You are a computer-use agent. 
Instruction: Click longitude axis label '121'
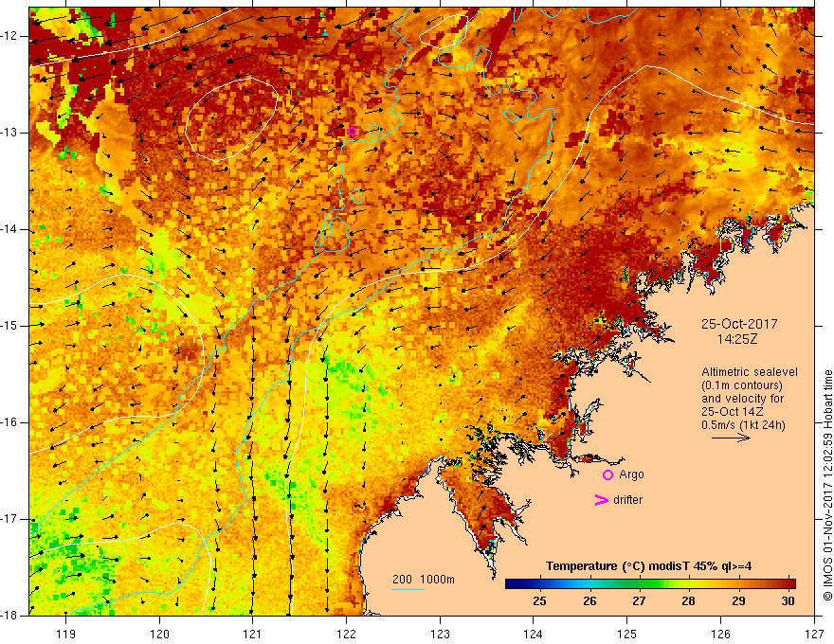(253, 634)
